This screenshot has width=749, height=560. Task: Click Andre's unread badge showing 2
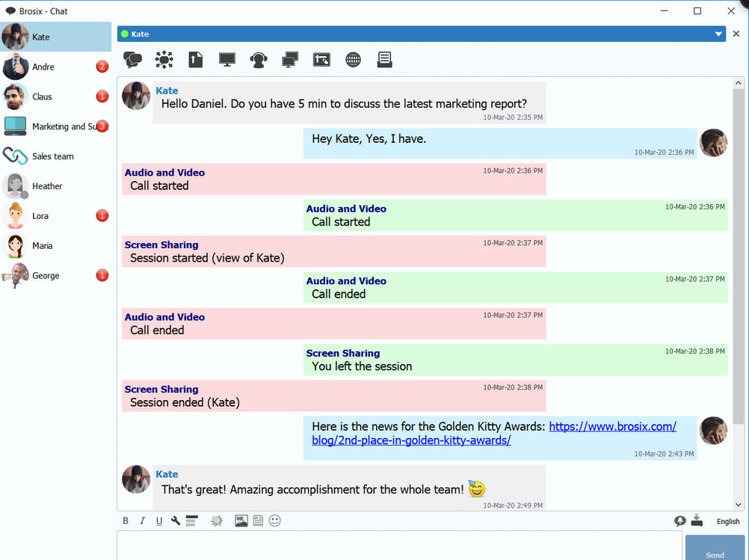[x=102, y=67]
